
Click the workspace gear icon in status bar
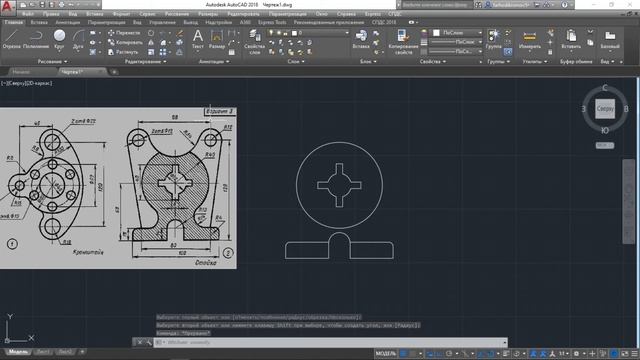point(576,353)
